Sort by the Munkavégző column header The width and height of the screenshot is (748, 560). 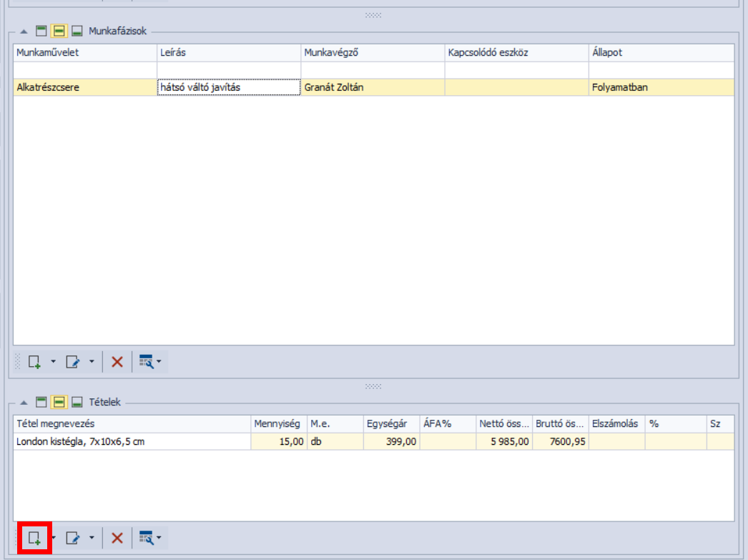tap(372, 53)
